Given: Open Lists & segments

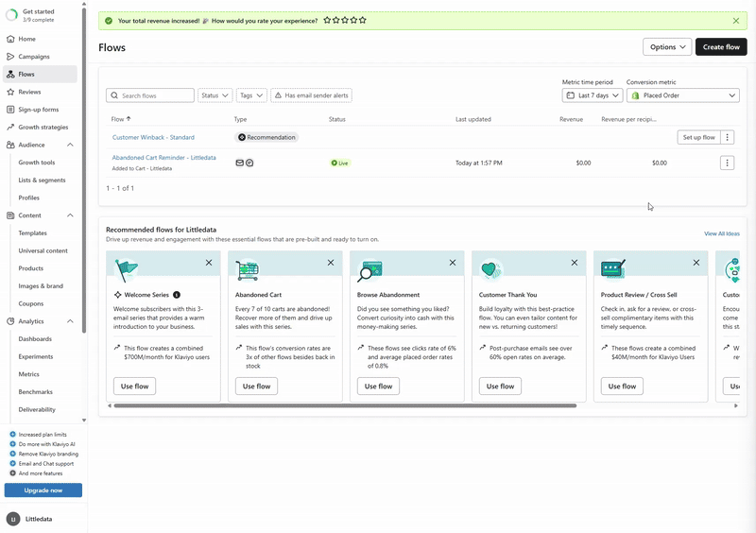Looking at the screenshot, I should pyautogui.click(x=42, y=180).
